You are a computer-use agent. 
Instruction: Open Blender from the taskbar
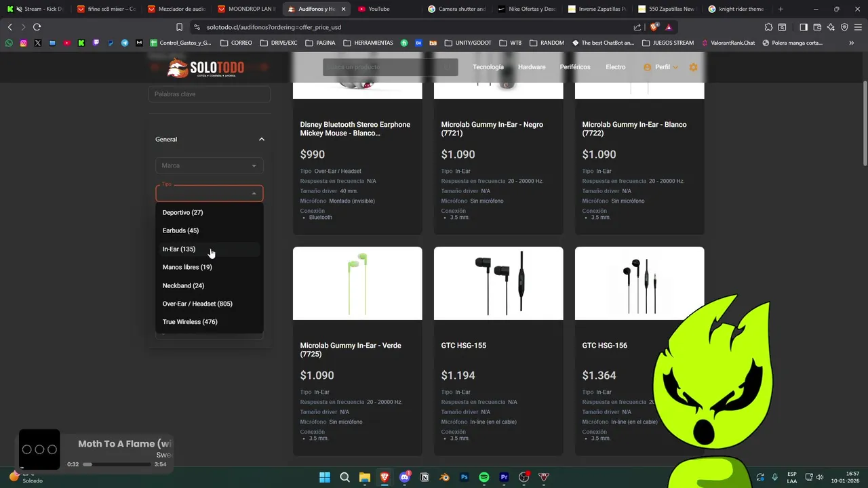(444, 477)
